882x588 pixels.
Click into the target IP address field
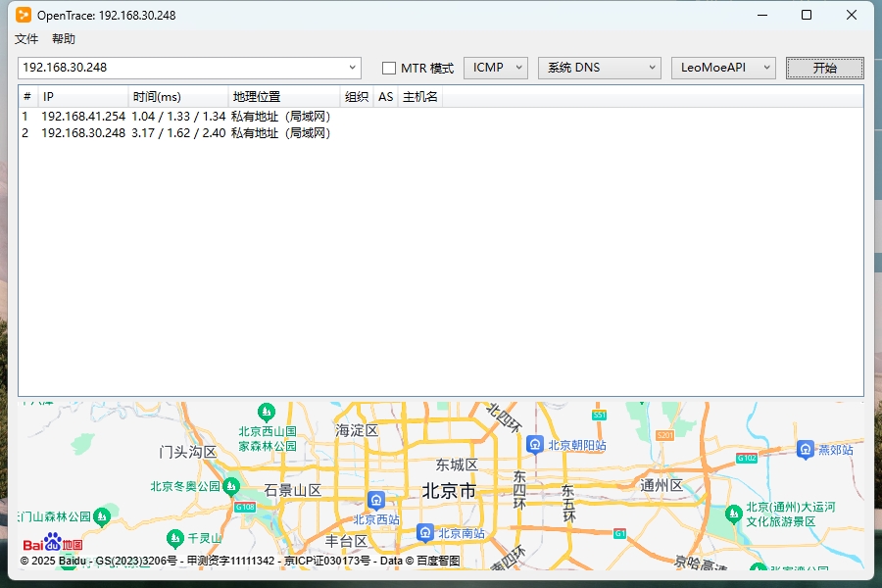[x=181, y=68]
